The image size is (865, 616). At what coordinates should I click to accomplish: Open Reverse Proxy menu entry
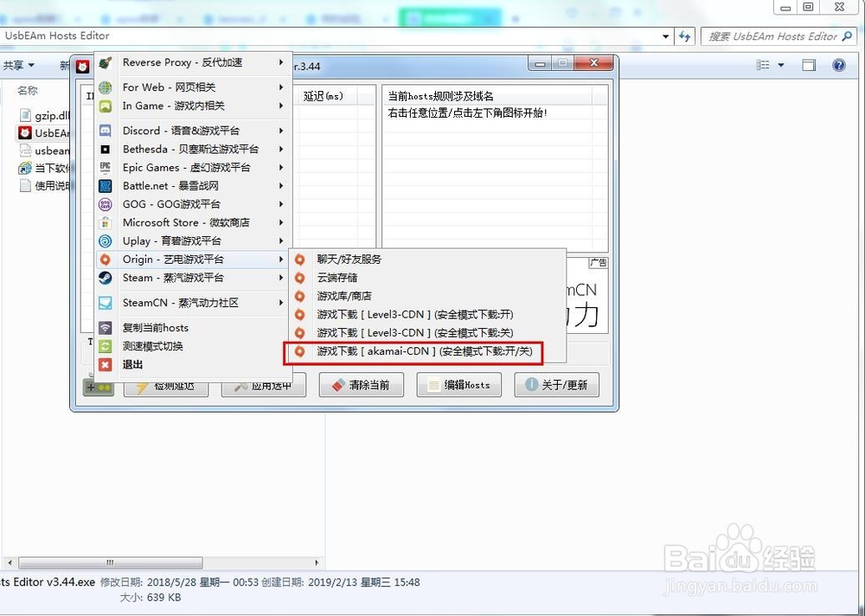[x=193, y=62]
